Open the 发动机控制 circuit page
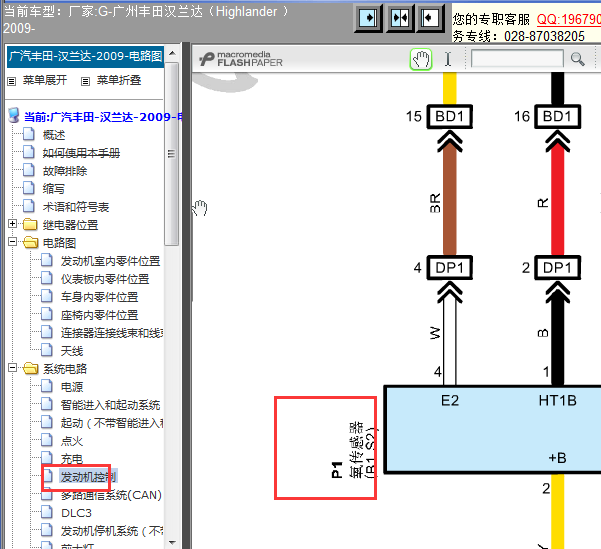This screenshot has height=549, width=601. coord(89,477)
